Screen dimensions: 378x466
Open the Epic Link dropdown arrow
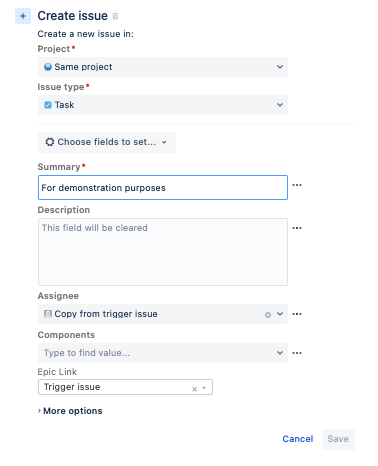(204, 388)
